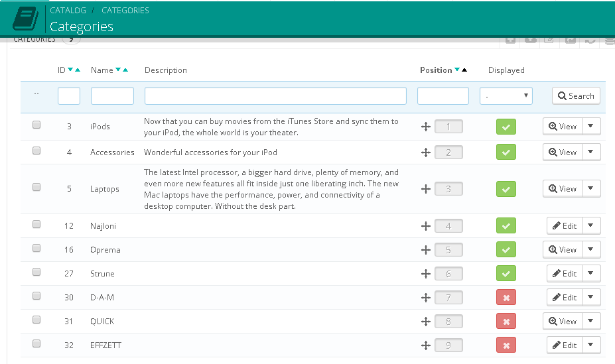Go to CATEGORIES breadcrumb
The height and width of the screenshot is (364, 615).
click(125, 11)
